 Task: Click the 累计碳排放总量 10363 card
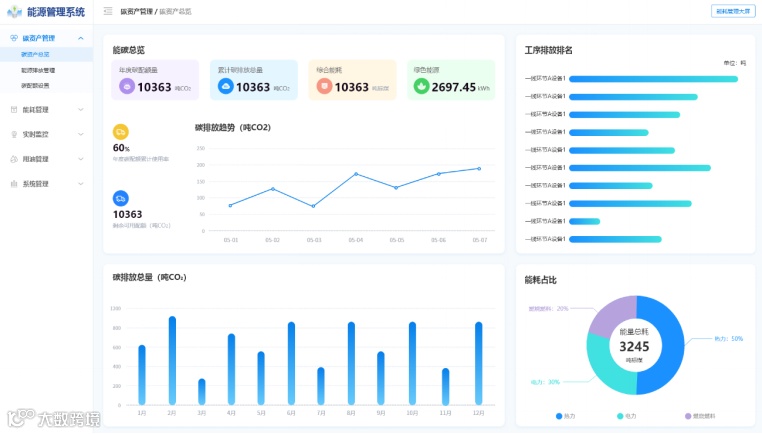point(254,80)
